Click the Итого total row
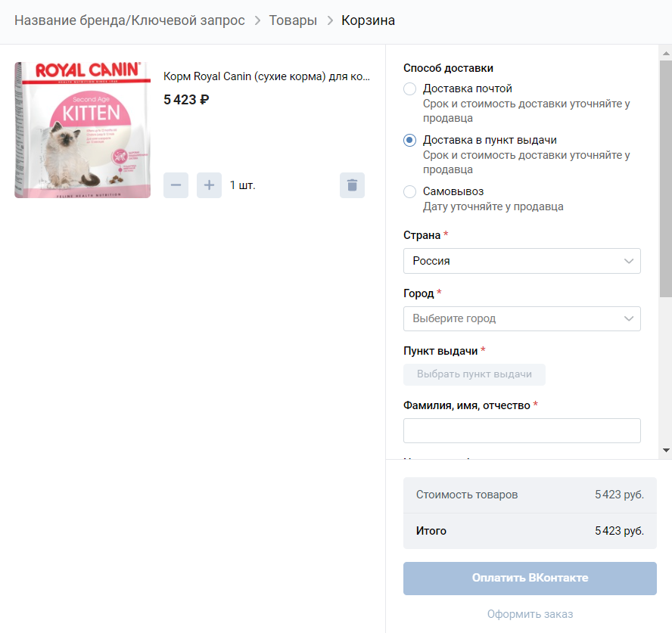 (x=530, y=531)
